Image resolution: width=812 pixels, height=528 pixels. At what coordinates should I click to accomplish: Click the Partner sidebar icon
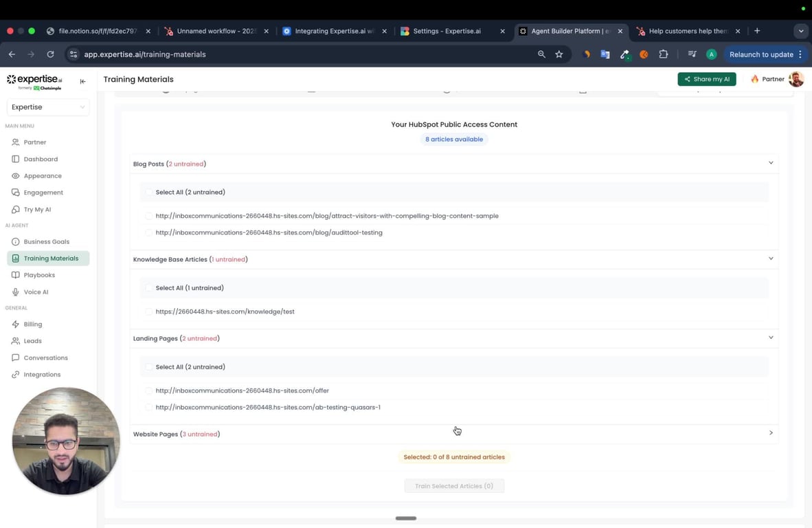coord(16,142)
